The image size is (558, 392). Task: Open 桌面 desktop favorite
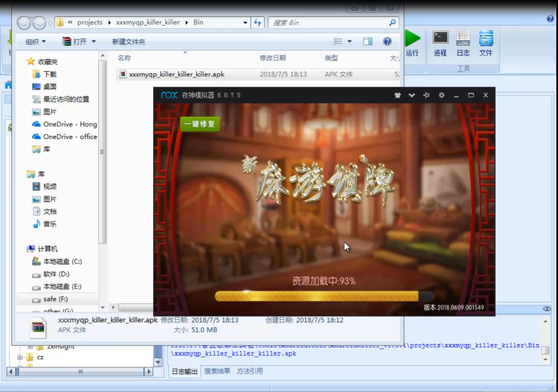point(45,87)
